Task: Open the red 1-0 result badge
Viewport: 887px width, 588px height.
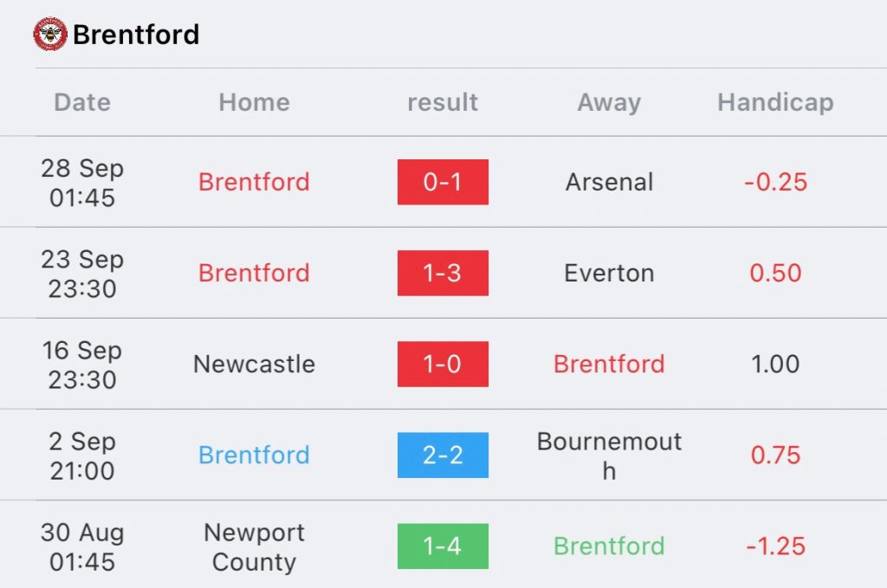Action: (x=443, y=364)
